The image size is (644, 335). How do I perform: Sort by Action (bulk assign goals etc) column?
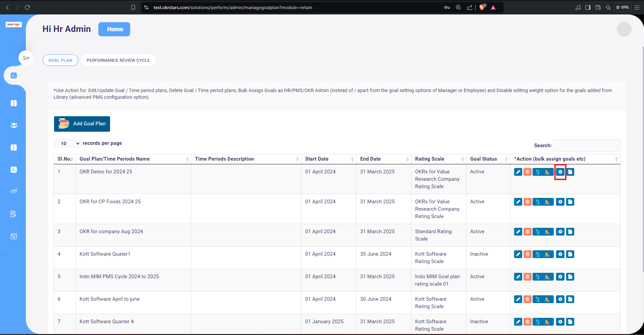point(565,159)
